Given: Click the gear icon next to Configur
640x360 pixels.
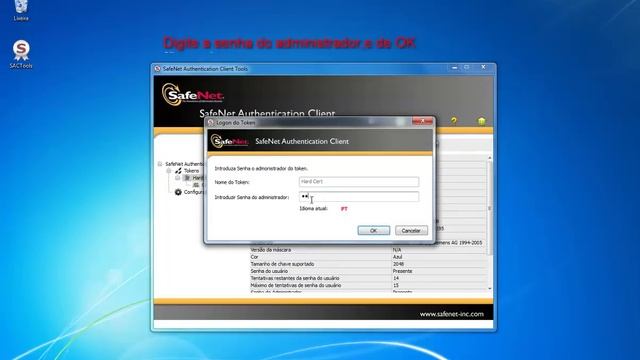Looking at the screenshot, I should point(178,192).
